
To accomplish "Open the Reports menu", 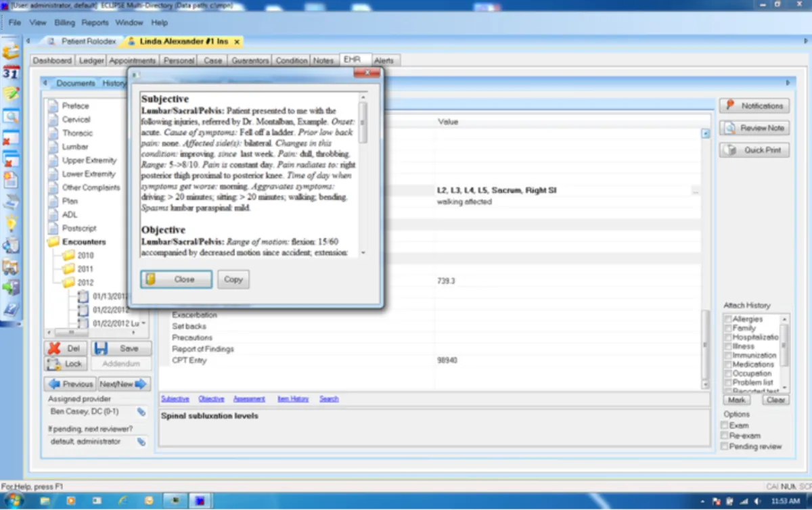I will [x=95, y=23].
